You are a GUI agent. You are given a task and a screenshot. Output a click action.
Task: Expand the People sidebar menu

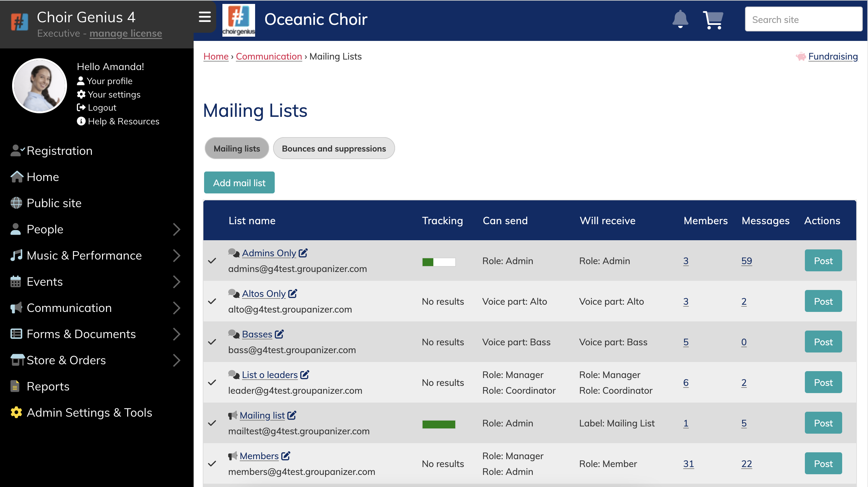(177, 229)
